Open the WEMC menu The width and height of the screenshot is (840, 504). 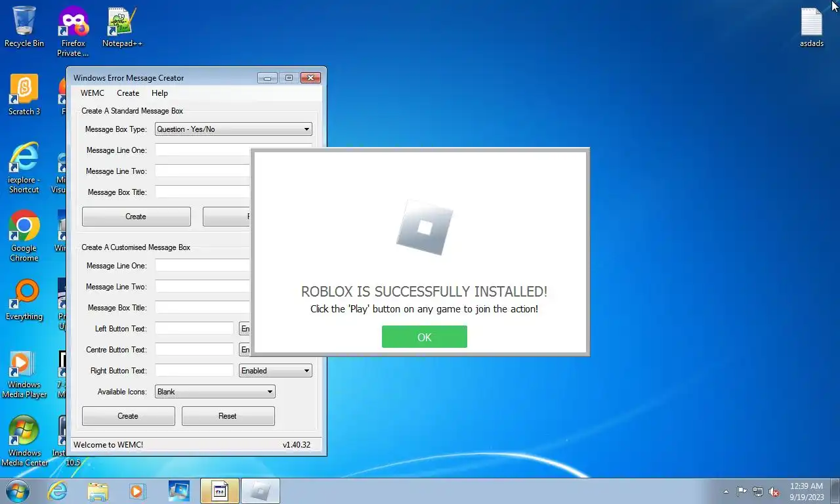[x=93, y=93]
